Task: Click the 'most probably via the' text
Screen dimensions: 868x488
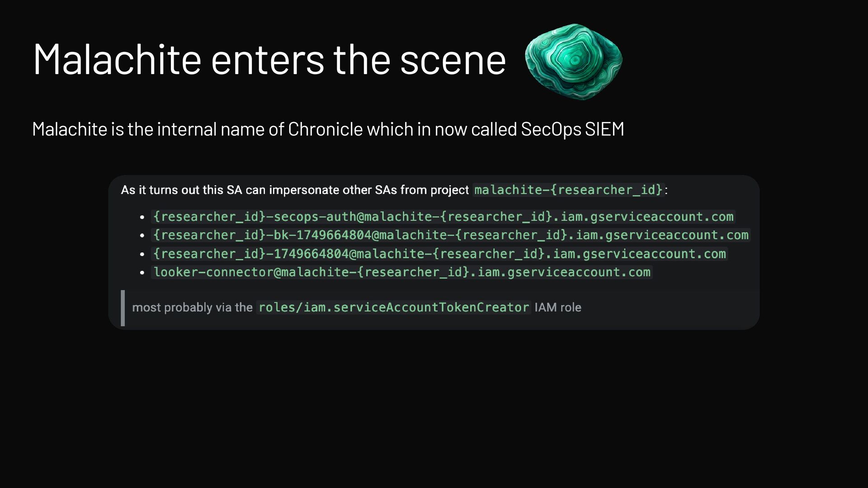Action: point(192,308)
